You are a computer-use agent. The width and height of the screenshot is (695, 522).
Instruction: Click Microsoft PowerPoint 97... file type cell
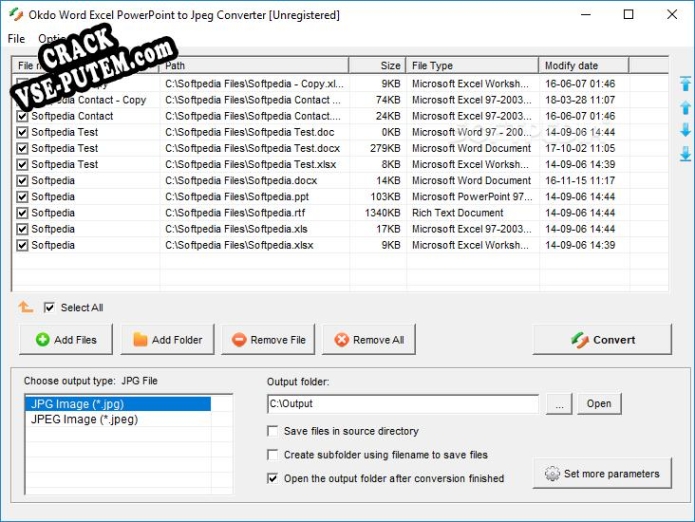coord(472,197)
